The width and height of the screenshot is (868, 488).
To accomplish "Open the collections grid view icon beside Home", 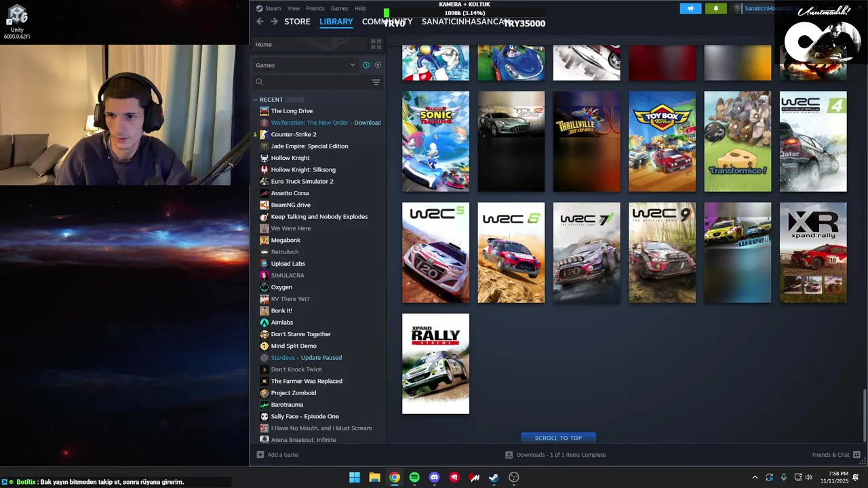I will coord(376,44).
